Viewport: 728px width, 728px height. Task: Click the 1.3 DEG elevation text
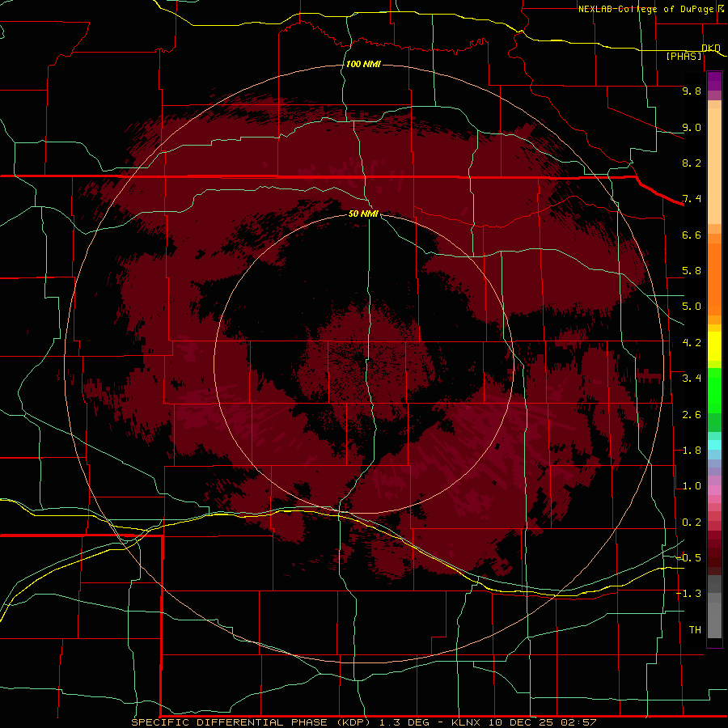(x=406, y=722)
